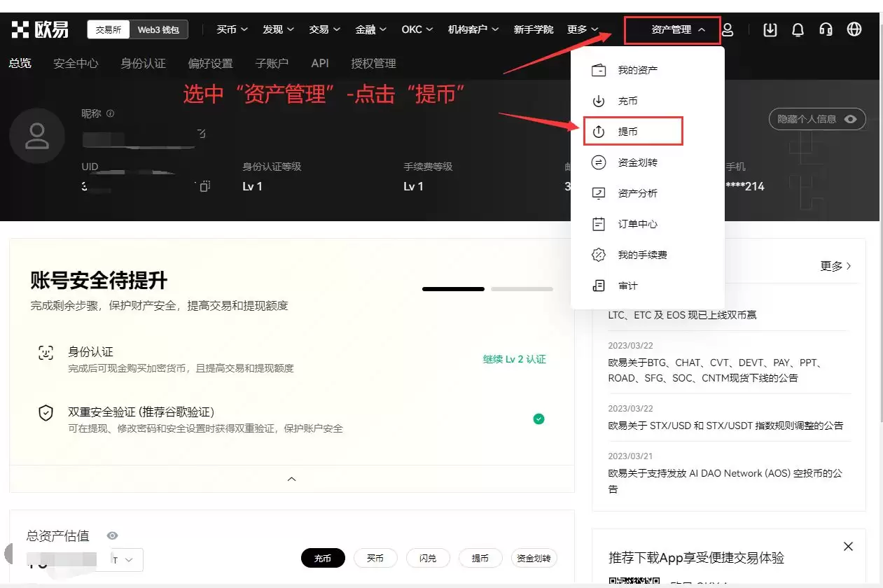Click the 身份认证 face-scan icon
This screenshot has width=883, height=588.
pyautogui.click(x=46, y=352)
